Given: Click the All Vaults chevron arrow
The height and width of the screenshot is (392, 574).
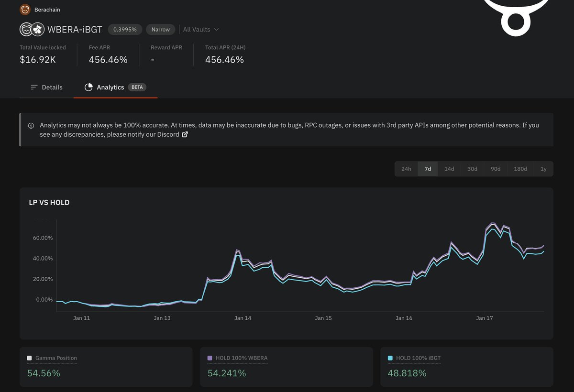Looking at the screenshot, I should point(216,30).
